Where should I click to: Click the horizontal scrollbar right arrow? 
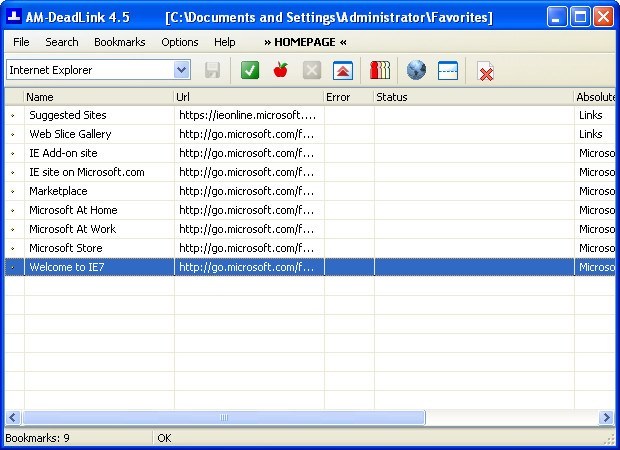pyautogui.click(x=606, y=417)
